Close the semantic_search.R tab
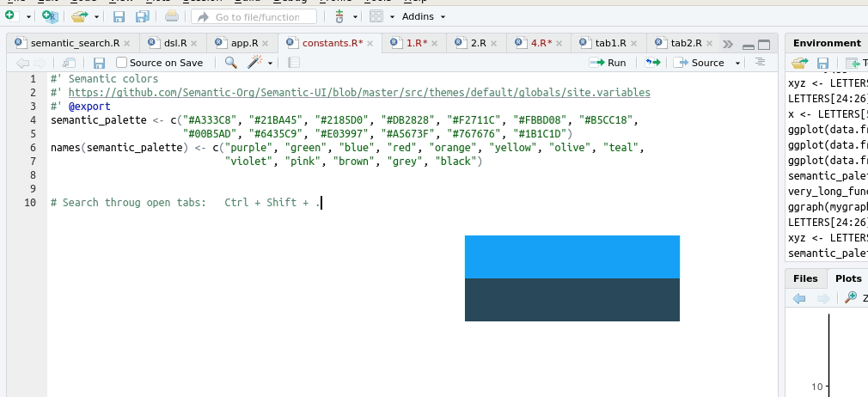Viewport: 868px width, 397px height. (127, 43)
